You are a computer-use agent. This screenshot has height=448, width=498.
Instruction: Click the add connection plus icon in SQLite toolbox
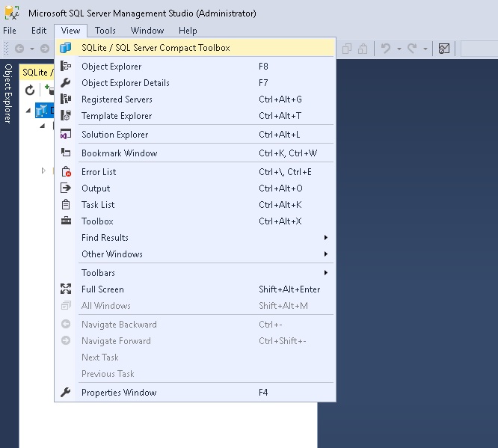click(49, 90)
